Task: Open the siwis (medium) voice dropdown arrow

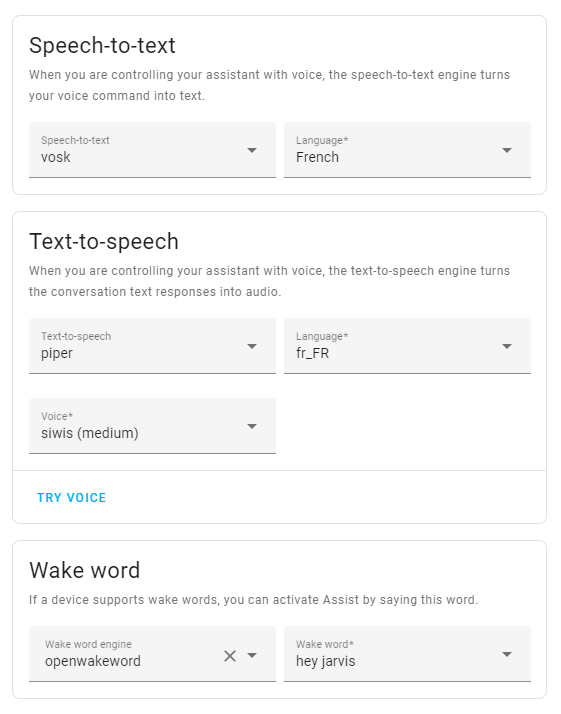Action: 252,426
